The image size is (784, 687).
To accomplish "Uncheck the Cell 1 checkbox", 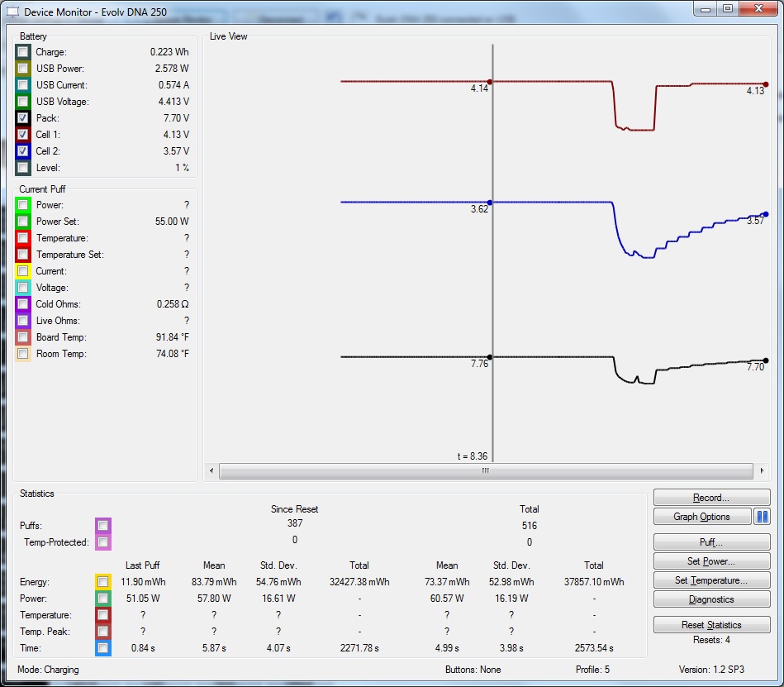I will click(23, 135).
